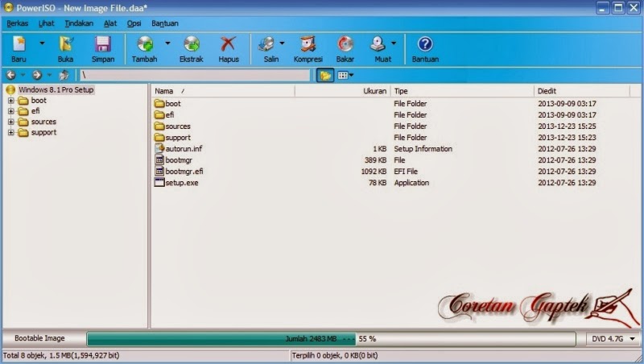The image size is (644, 364).
Task: Open the Bantuan menu in menu bar
Action: point(165,23)
